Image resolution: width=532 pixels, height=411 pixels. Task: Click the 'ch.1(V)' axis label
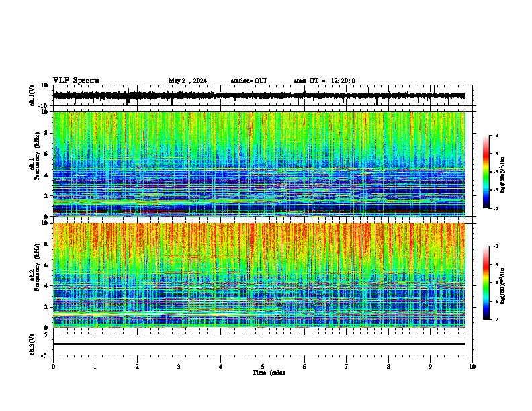pyautogui.click(x=33, y=96)
